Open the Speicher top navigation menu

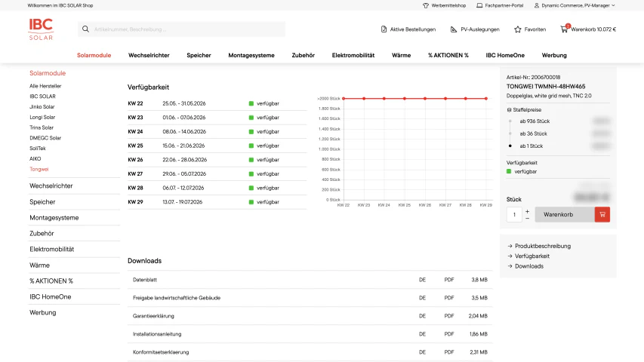(199, 55)
